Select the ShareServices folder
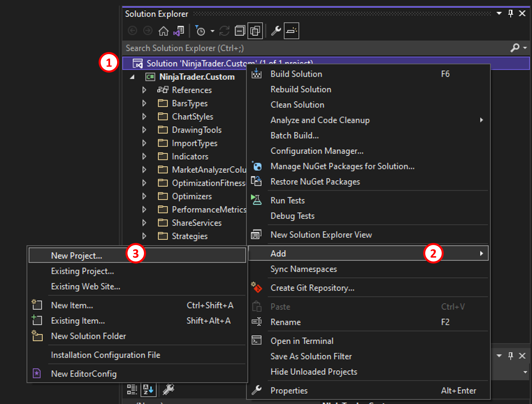 [x=196, y=223]
